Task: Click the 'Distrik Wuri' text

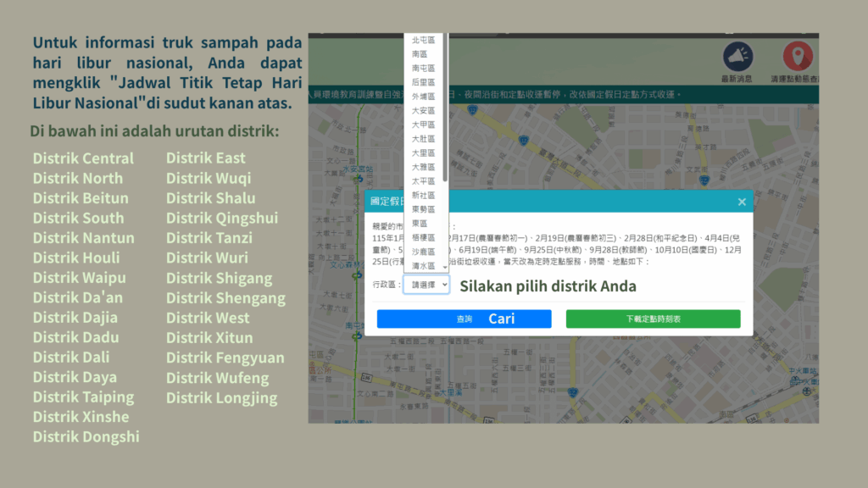Action: 207,258
